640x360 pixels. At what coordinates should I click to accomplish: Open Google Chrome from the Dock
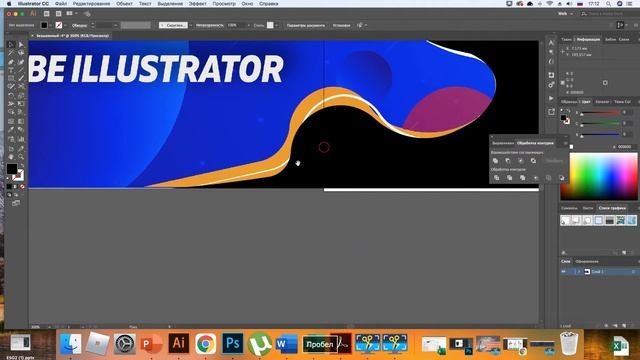click(206, 344)
